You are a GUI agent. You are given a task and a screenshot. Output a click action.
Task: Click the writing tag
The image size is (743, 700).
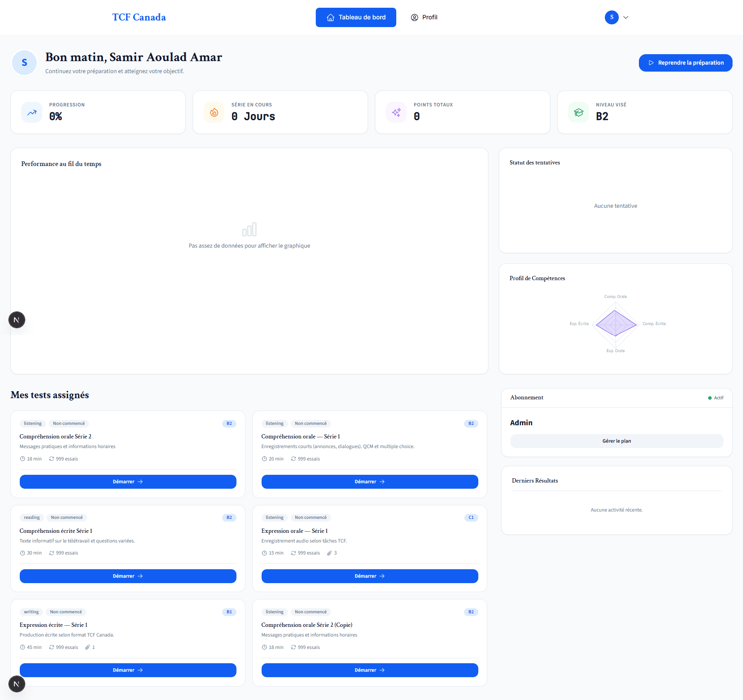(31, 612)
